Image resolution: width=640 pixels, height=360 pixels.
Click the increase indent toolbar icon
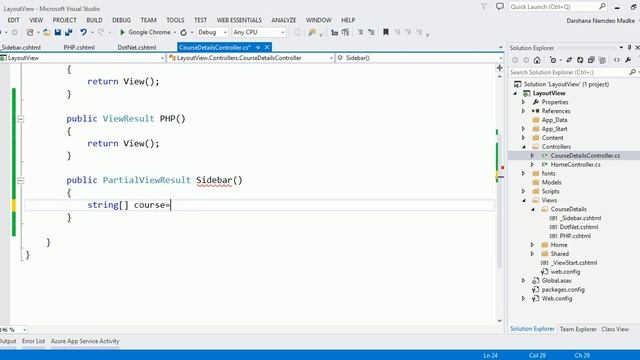pyautogui.click(x=345, y=32)
